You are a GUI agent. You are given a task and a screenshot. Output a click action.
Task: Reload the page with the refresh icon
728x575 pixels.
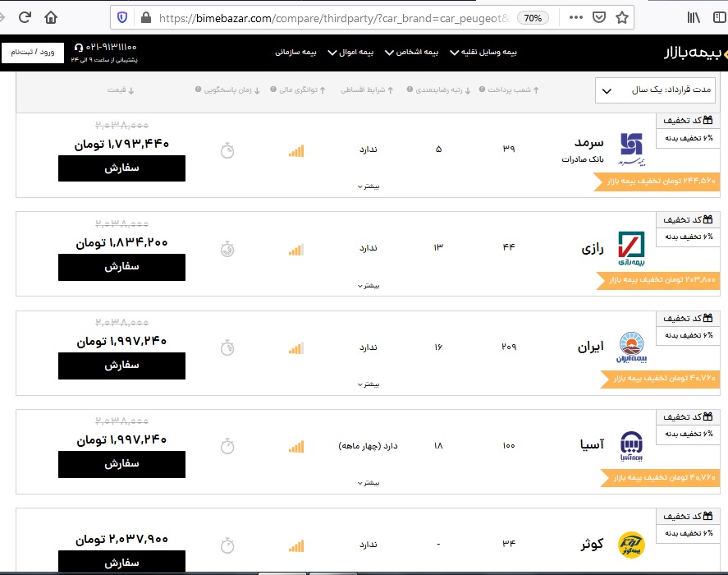click(25, 18)
